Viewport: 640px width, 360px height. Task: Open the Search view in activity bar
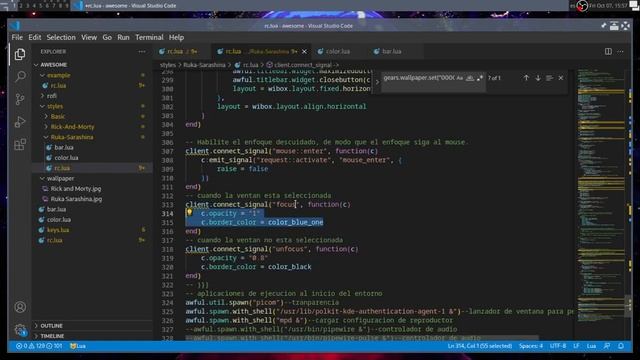[20, 76]
